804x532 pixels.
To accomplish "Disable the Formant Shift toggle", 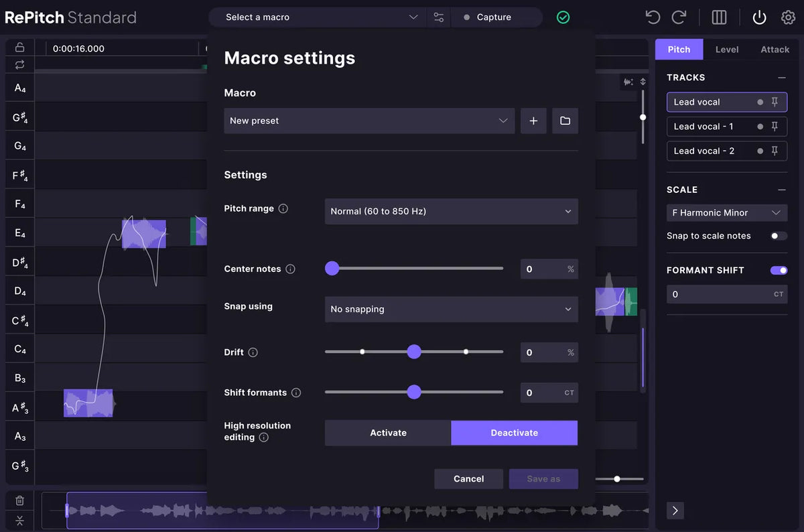I will point(779,270).
